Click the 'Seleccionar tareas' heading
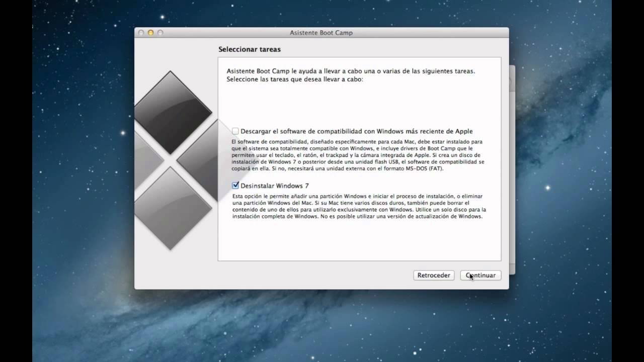This screenshot has height=362, width=644. (x=250, y=49)
